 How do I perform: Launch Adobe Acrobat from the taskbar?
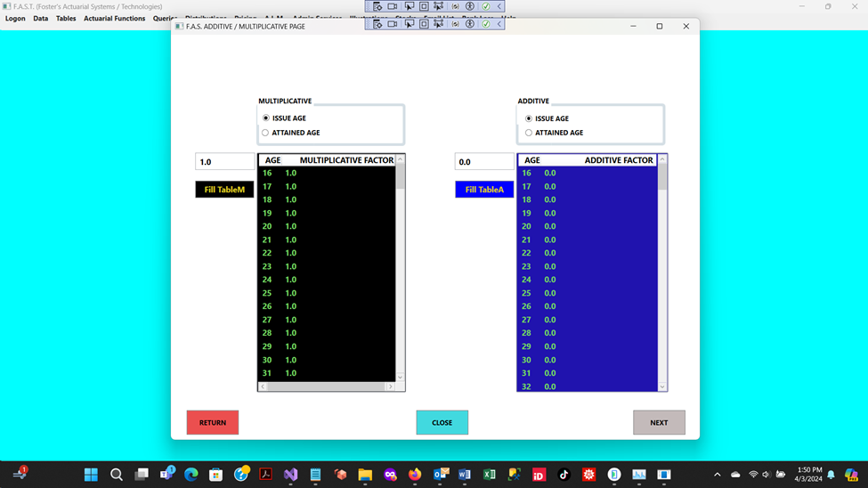click(x=265, y=475)
